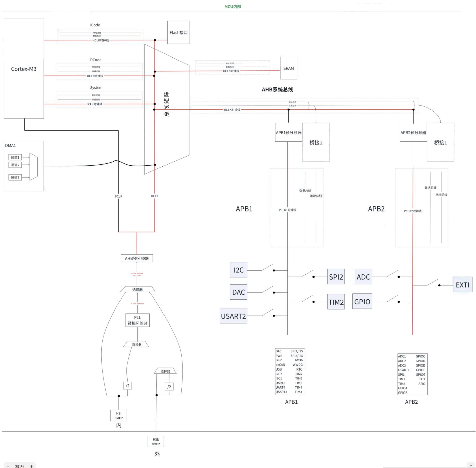Screen dimensions: 476x468
Task: Click the 内 label under HSI
Action: pyautogui.click(x=119, y=425)
